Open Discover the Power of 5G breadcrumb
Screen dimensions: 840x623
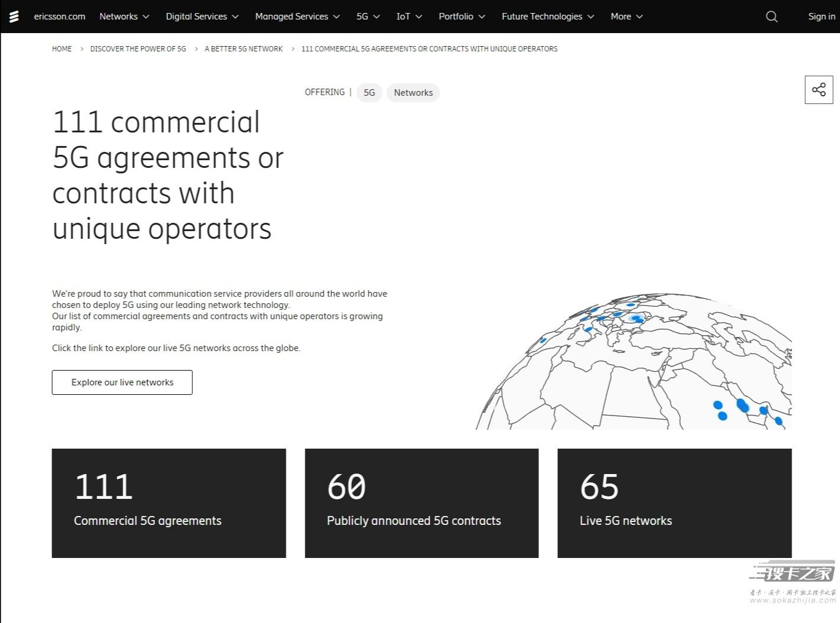click(x=138, y=49)
